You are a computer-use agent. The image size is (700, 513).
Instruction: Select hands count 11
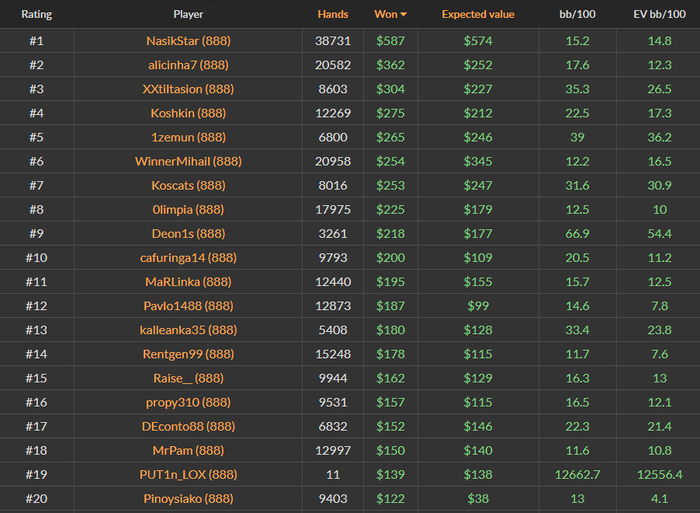click(333, 475)
